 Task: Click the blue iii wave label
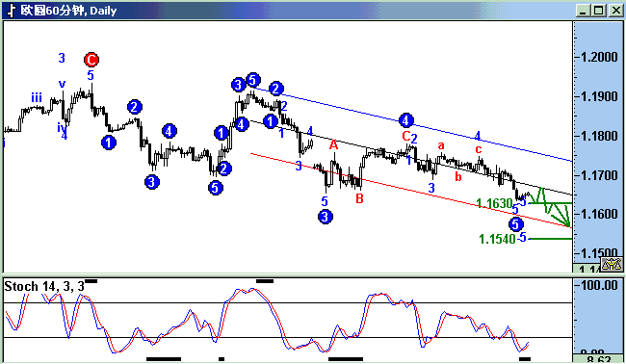coord(37,97)
